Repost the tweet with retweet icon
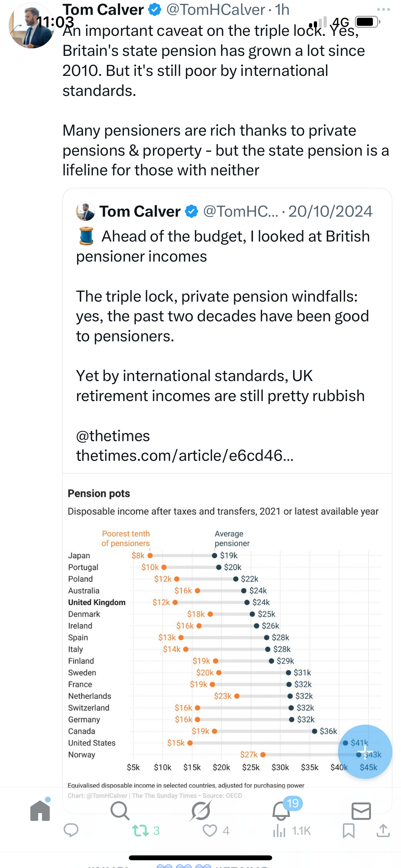Screen dimensions: 401x868 pos(140,831)
